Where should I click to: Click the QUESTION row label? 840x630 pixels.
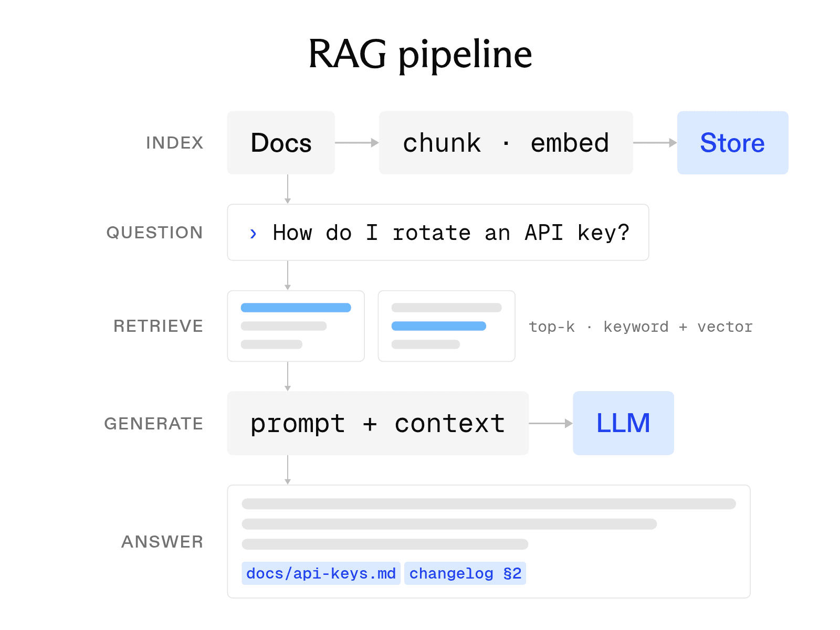point(154,233)
